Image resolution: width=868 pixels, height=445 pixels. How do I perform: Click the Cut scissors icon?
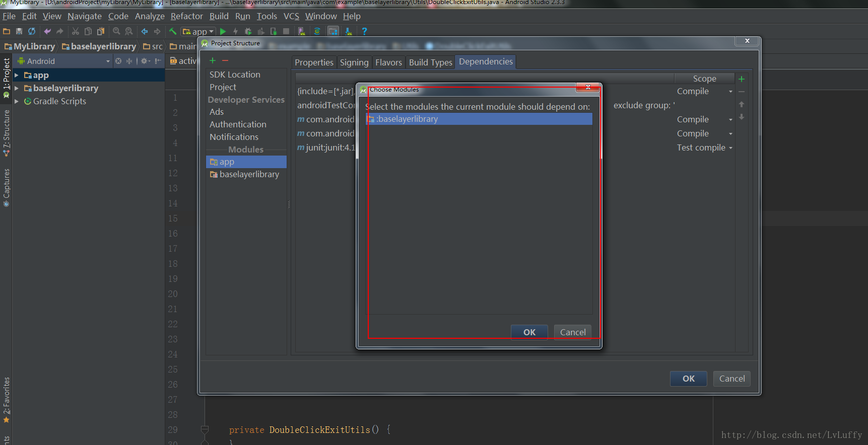pos(76,31)
